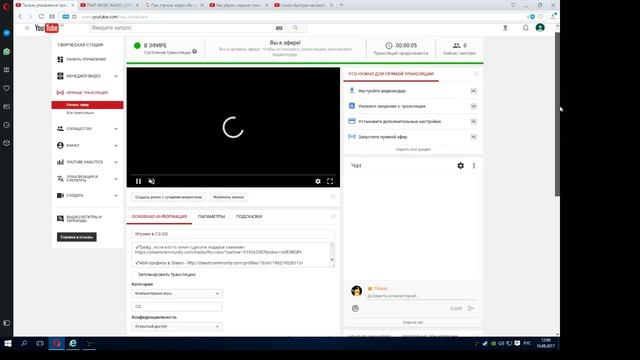Screen dimensions: 640x360
Task: Click the YouTube search magnifier button
Action: [x=295, y=28]
